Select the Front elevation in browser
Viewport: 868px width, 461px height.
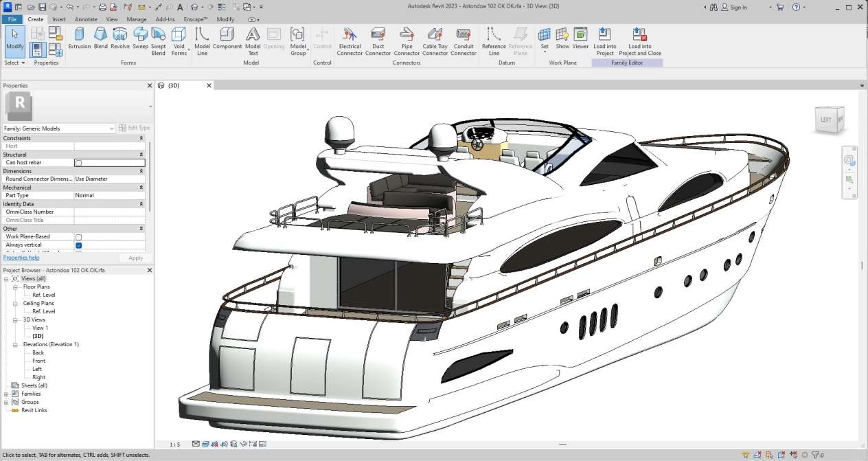click(39, 361)
